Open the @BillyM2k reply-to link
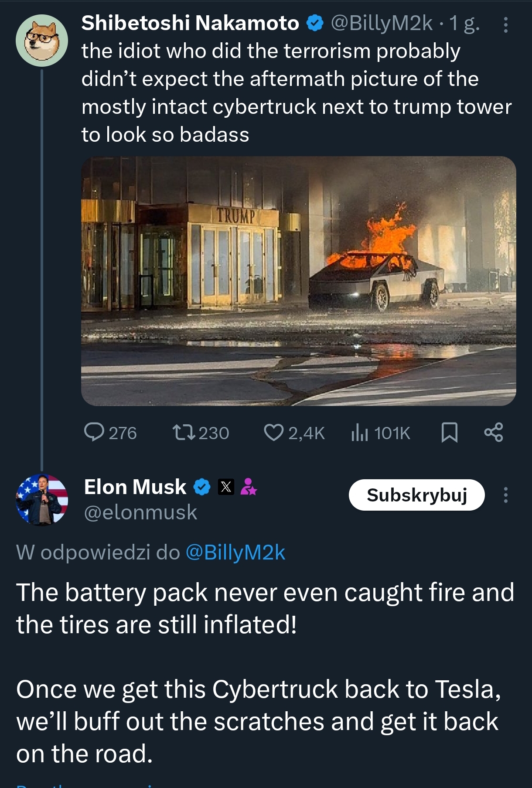Screen dimensions: 532x788 tap(235, 553)
